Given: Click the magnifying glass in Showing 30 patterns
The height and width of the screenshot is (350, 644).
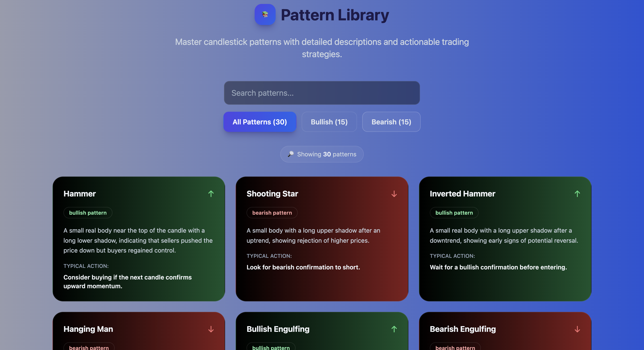Looking at the screenshot, I should pyautogui.click(x=290, y=154).
